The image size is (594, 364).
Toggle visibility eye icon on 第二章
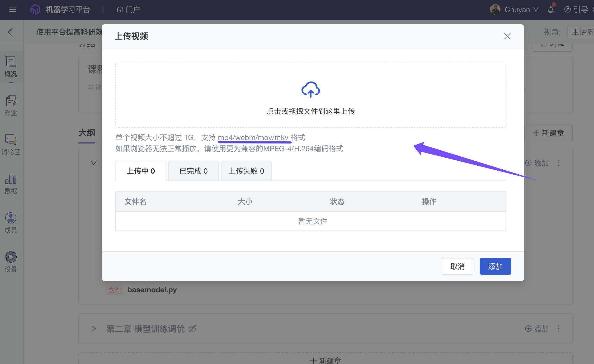(192, 329)
